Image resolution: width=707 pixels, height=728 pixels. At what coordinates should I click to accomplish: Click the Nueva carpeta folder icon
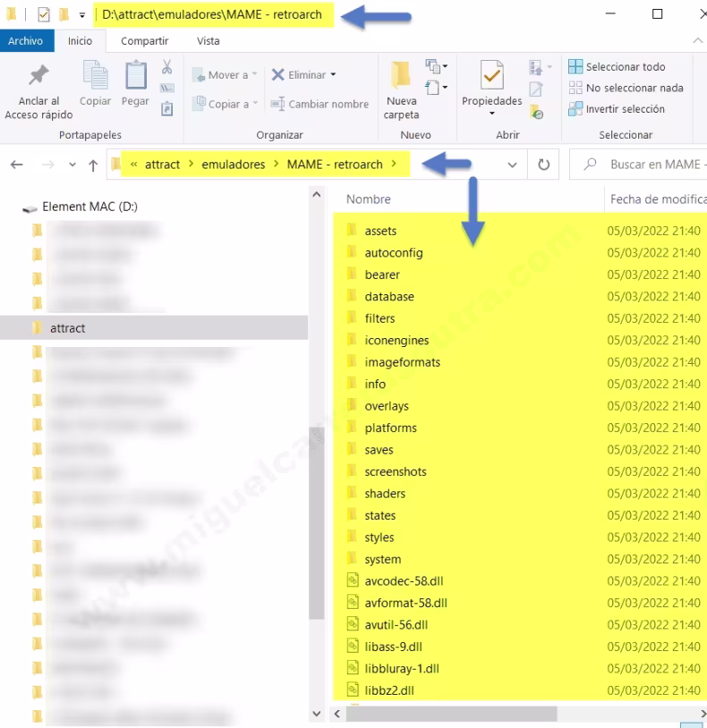400,74
